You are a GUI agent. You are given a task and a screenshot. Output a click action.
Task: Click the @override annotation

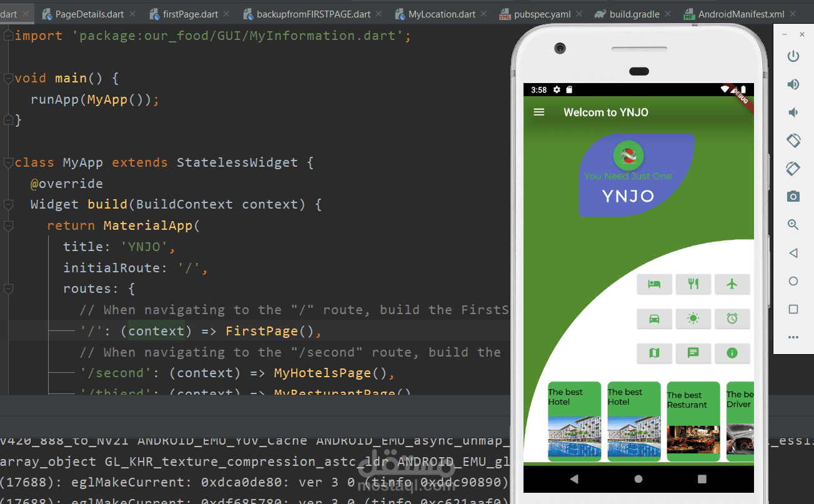click(x=67, y=184)
